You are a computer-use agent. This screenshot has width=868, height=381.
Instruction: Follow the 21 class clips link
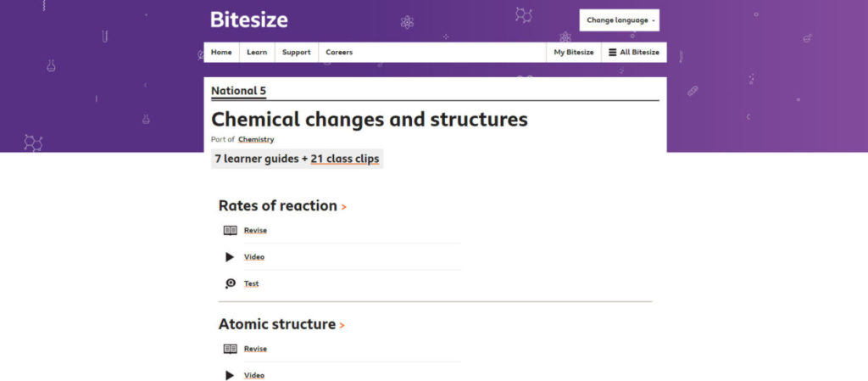click(x=345, y=159)
